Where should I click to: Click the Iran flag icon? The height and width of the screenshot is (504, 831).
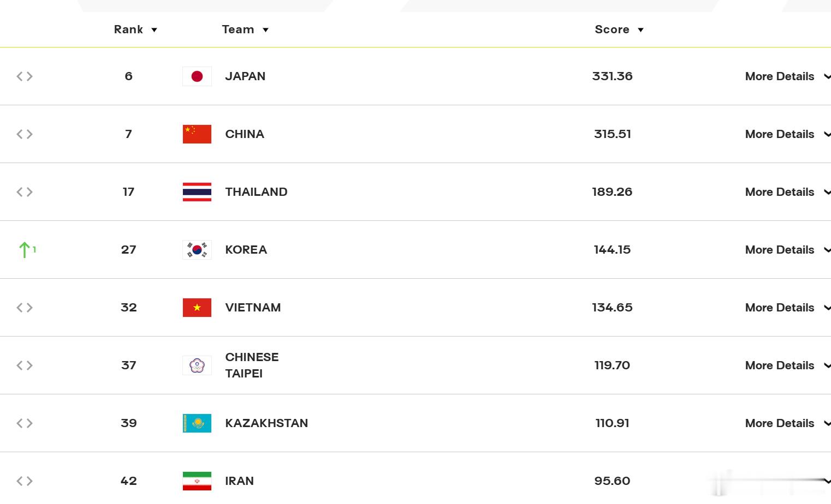pos(197,481)
